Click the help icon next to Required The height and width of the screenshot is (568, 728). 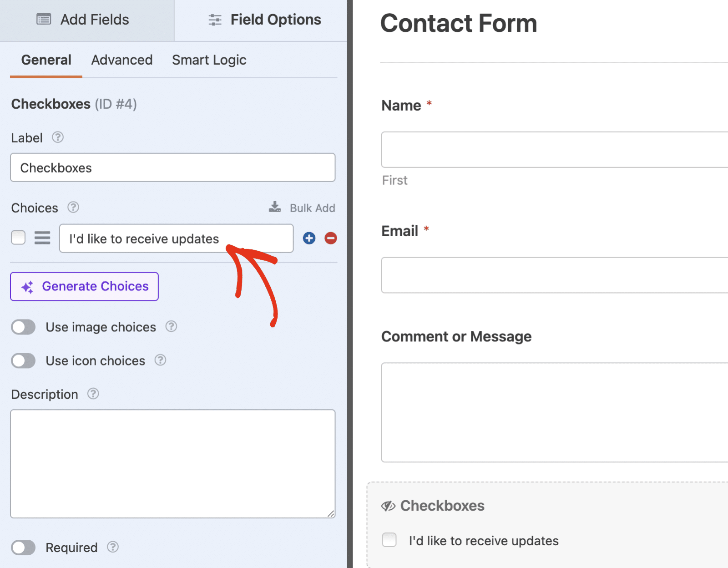[x=113, y=547]
